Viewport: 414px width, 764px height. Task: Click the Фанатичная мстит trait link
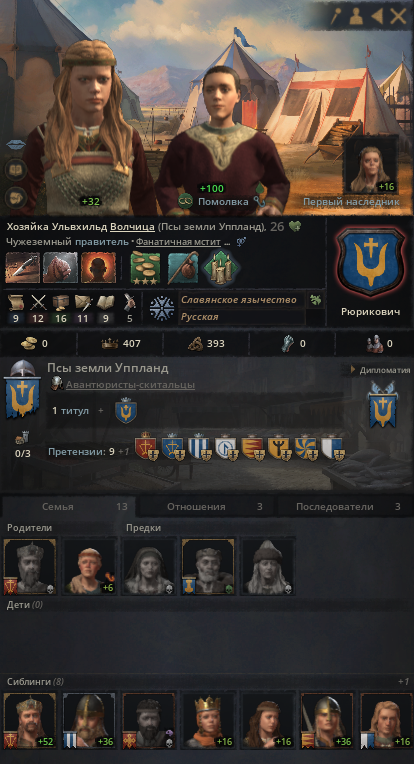pos(178,242)
